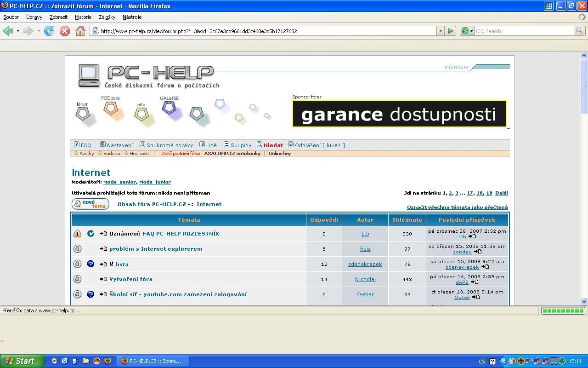This screenshot has height=368, width=588.
Task: Click the Forward navigation arrow
Action: point(28,31)
